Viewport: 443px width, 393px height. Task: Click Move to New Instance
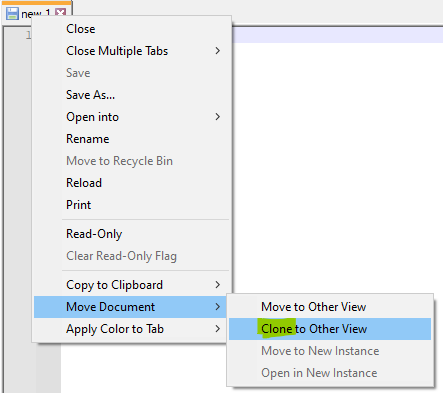[330, 351]
